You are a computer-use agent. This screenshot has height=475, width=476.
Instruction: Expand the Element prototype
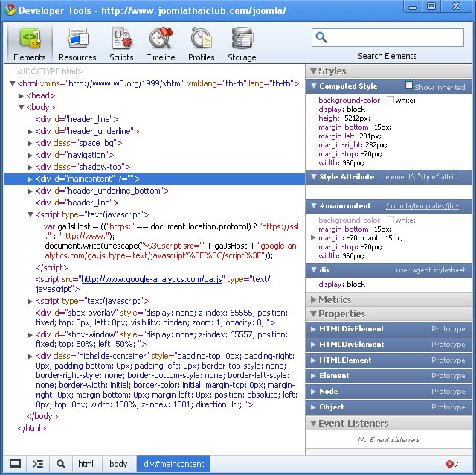point(314,376)
